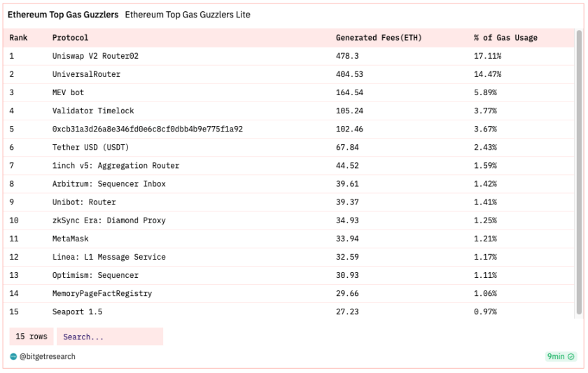
Task: Focus the Search... input field
Action: [110, 337]
